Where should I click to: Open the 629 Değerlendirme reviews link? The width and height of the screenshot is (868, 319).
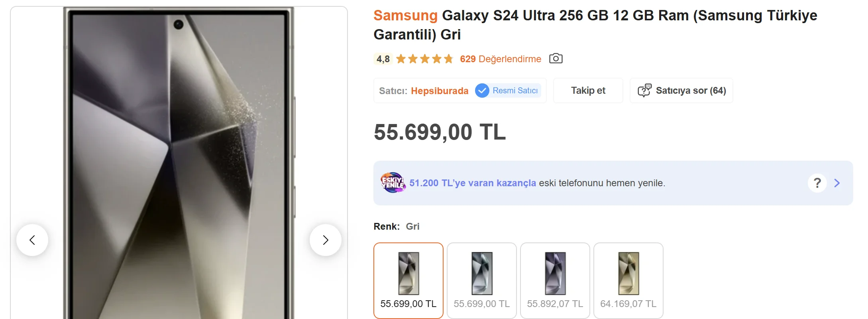pyautogui.click(x=500, y=59)
